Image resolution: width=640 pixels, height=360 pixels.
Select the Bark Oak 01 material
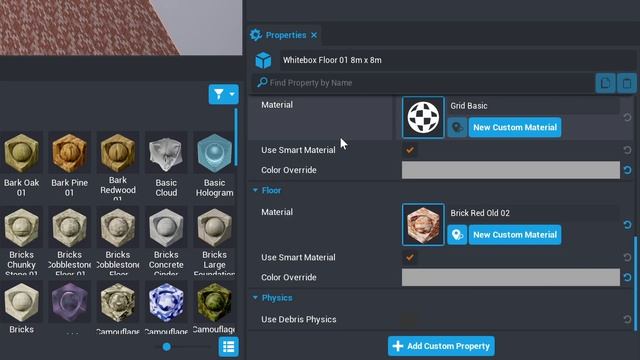22,153
